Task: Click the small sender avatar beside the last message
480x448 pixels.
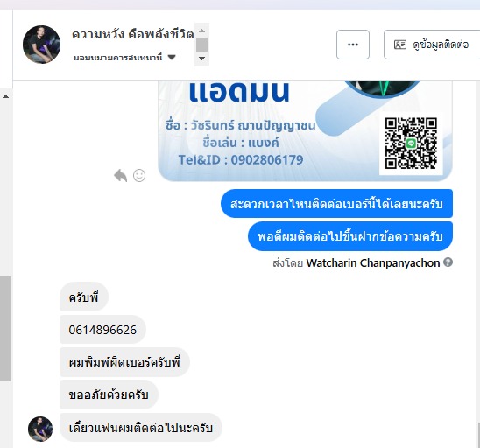Action: (40, 429)
